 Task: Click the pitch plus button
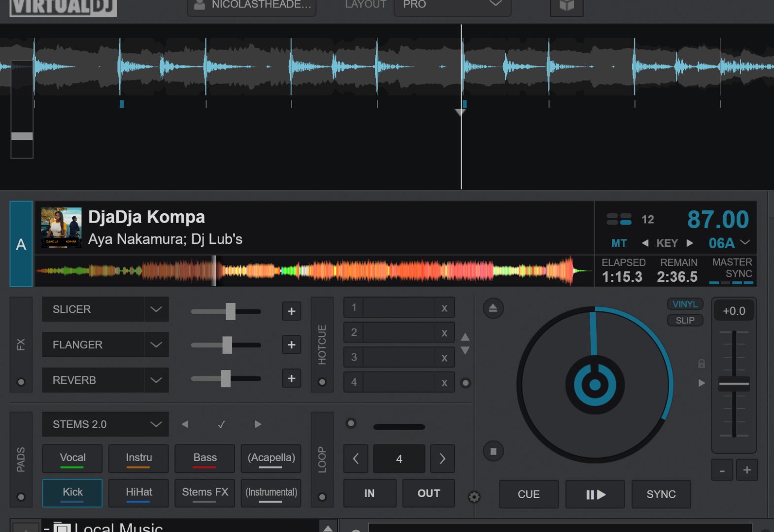747,470
